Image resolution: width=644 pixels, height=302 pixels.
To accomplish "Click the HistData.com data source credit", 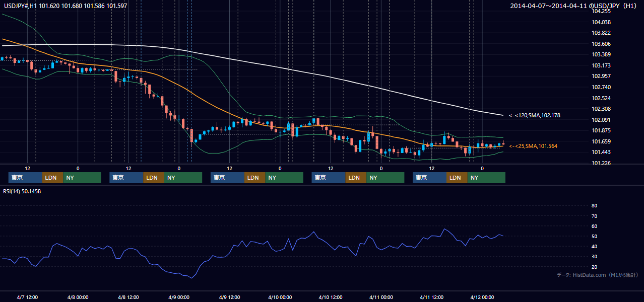I will [x=597, y=275].
